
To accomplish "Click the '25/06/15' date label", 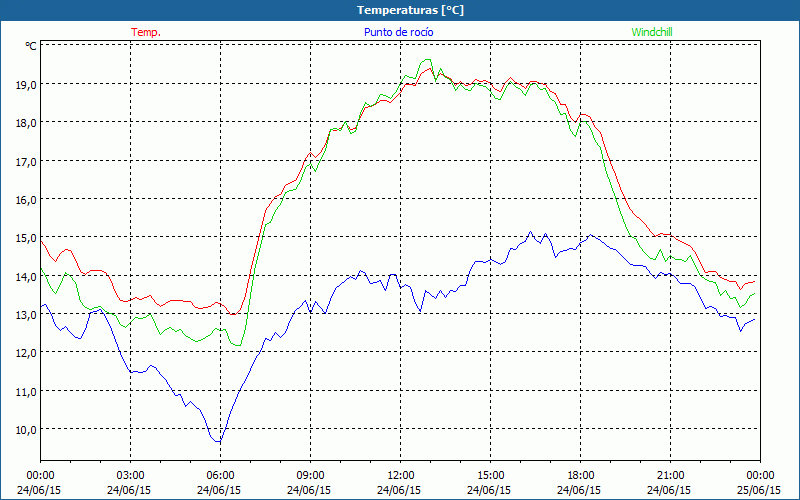I will tap(759, 490).
